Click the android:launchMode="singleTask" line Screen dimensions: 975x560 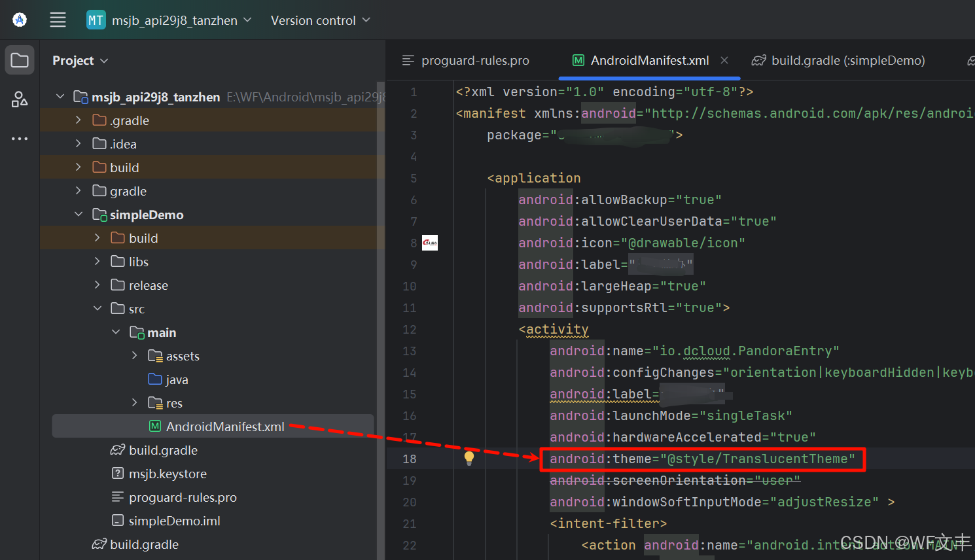tap(671, 415)
